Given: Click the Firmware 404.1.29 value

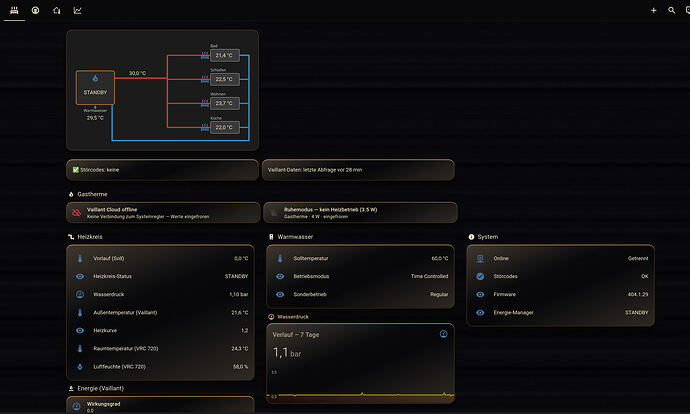Looking at the screenshot, I should [638, 294].
